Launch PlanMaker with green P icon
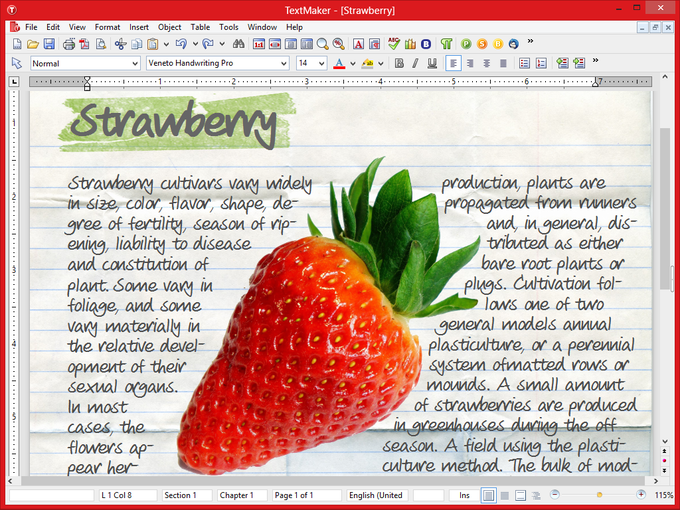Image resolution: width=680 pixels, height=510 pixels. pyautogui.click(x=466, y=44)
